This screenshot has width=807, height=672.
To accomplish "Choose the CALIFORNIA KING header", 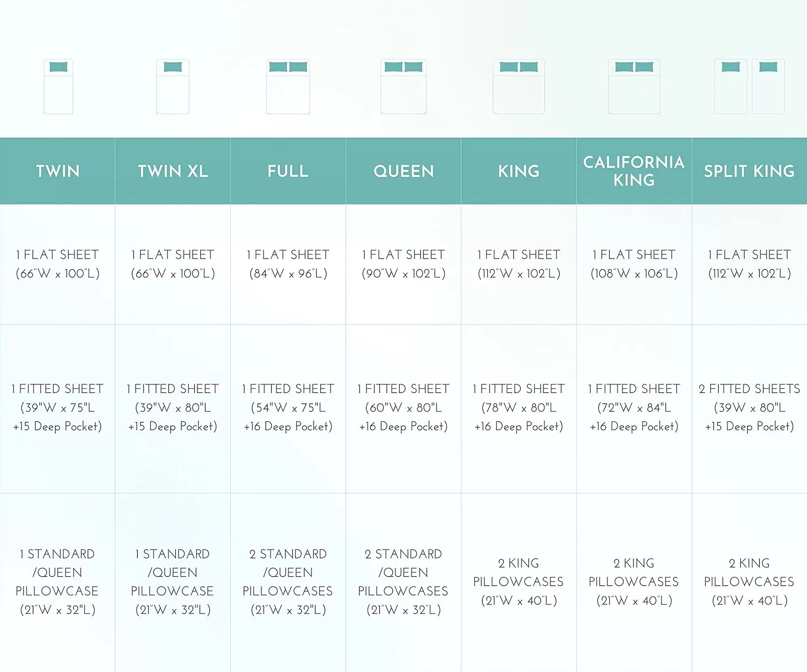I will click(634, 171).
